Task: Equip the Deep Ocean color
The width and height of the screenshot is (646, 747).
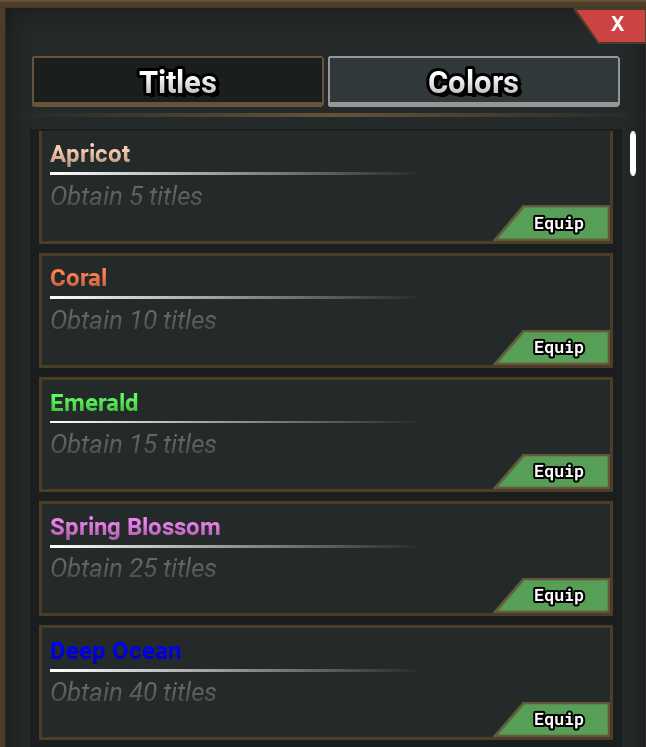Action: (x=558, y=719)
